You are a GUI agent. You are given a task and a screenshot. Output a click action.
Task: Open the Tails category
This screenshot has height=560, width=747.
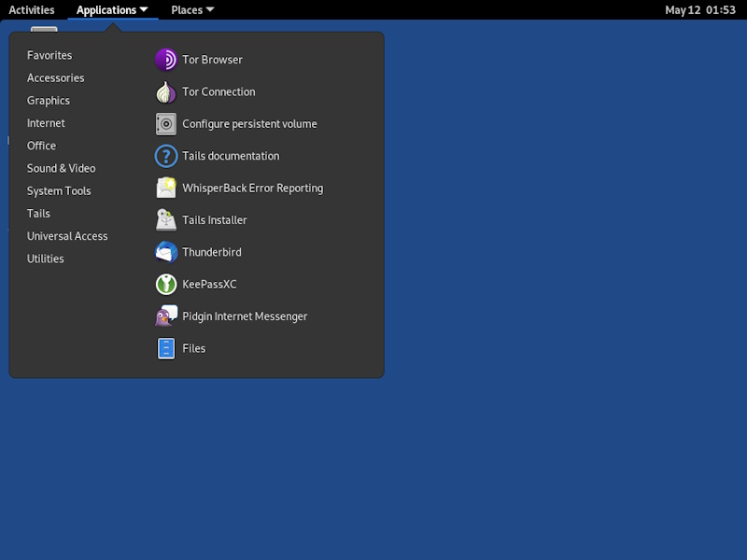click(38, 214)
